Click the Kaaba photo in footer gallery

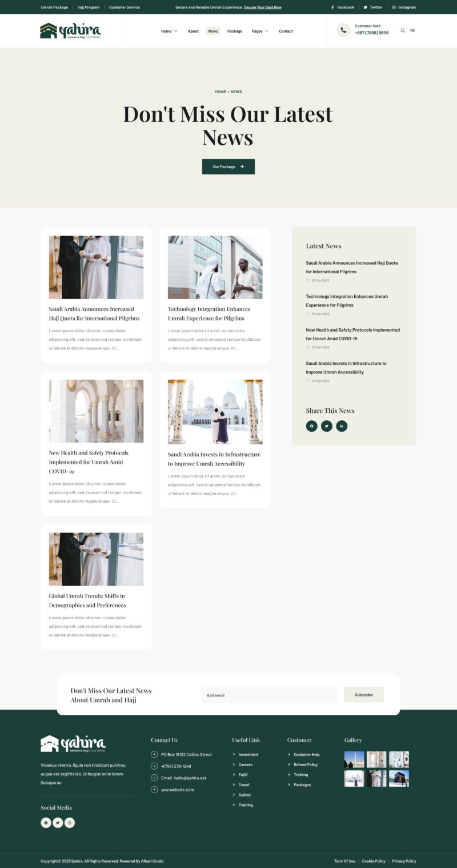coord(399,778)
